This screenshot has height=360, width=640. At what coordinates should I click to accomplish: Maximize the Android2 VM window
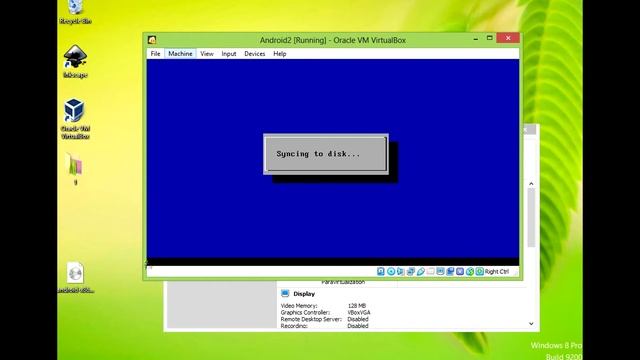point(489,38)
